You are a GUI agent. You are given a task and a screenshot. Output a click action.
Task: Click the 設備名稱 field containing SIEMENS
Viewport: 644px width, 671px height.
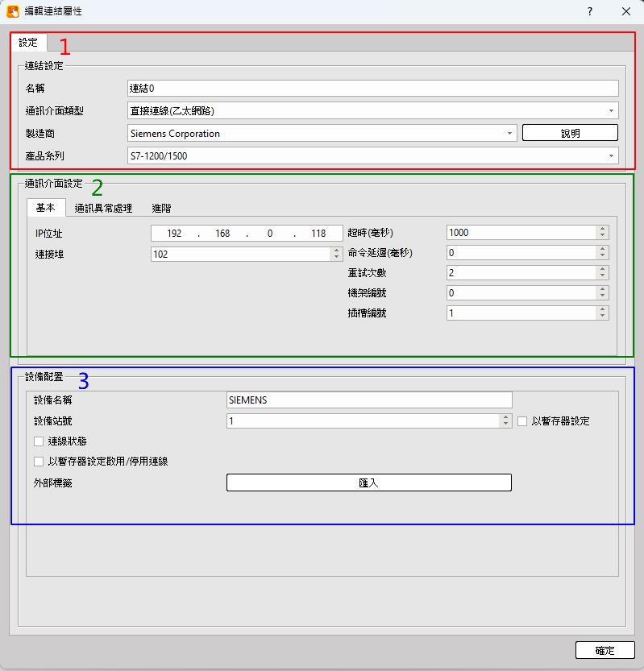tap(369, 400)
